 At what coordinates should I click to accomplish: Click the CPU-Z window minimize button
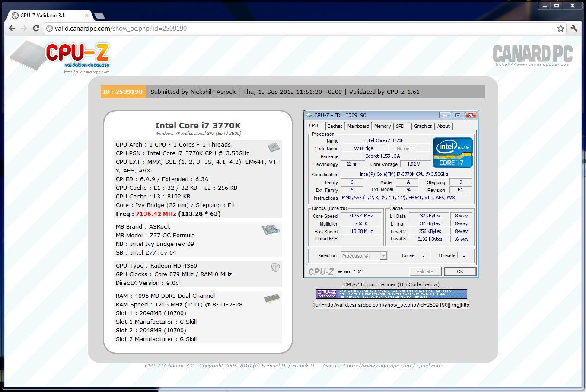click(x=445, y=115)
